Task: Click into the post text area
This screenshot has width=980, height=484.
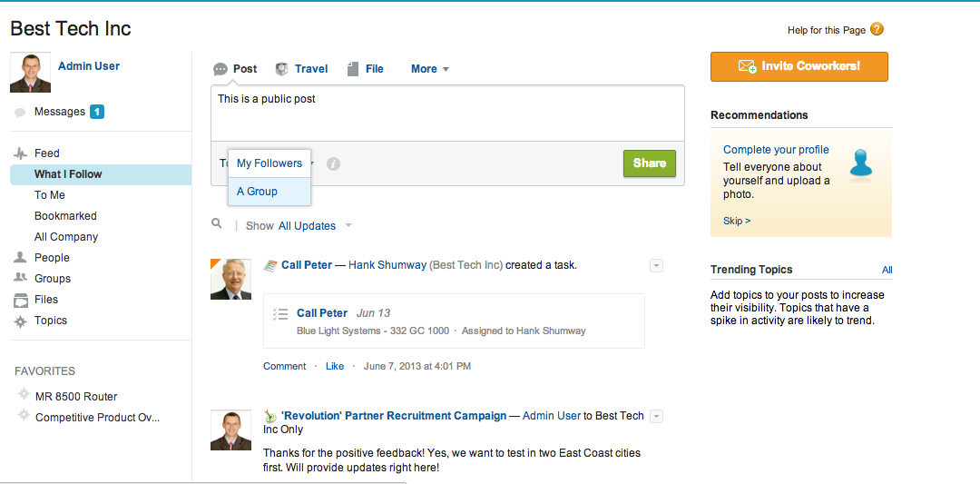Action: point(447,114)
